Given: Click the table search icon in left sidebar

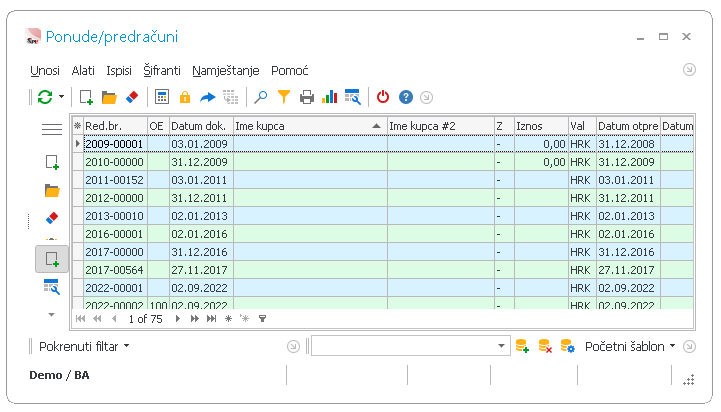Looking at the screenshot, I should [x=52, y=286].
